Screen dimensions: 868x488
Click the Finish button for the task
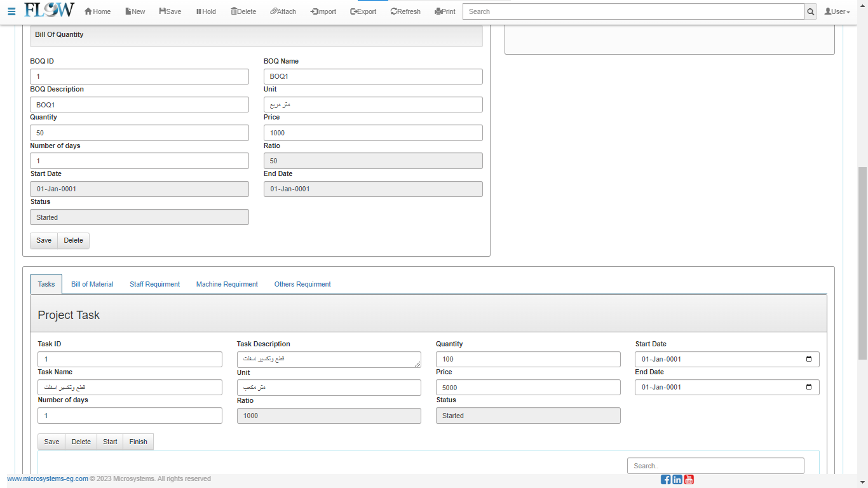(138, 442)
